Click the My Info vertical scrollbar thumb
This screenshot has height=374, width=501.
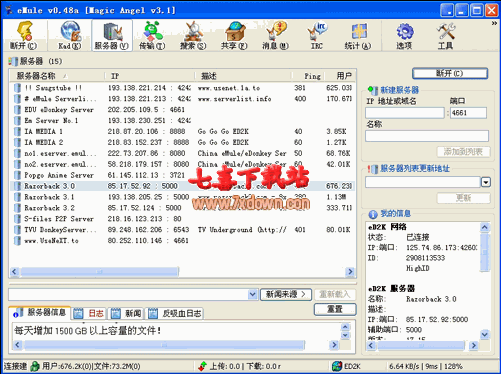tap(485, 253)
